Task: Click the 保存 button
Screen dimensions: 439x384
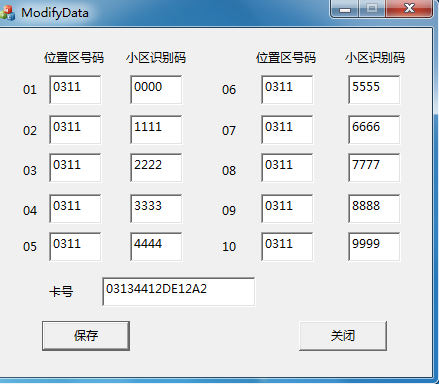Action: (x=86, y=336)
